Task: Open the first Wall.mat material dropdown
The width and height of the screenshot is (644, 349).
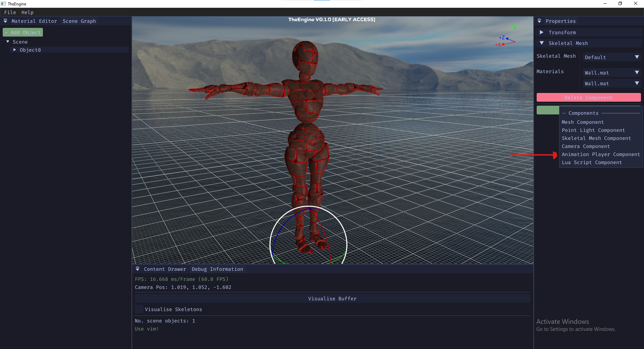Action: (612, 73)
